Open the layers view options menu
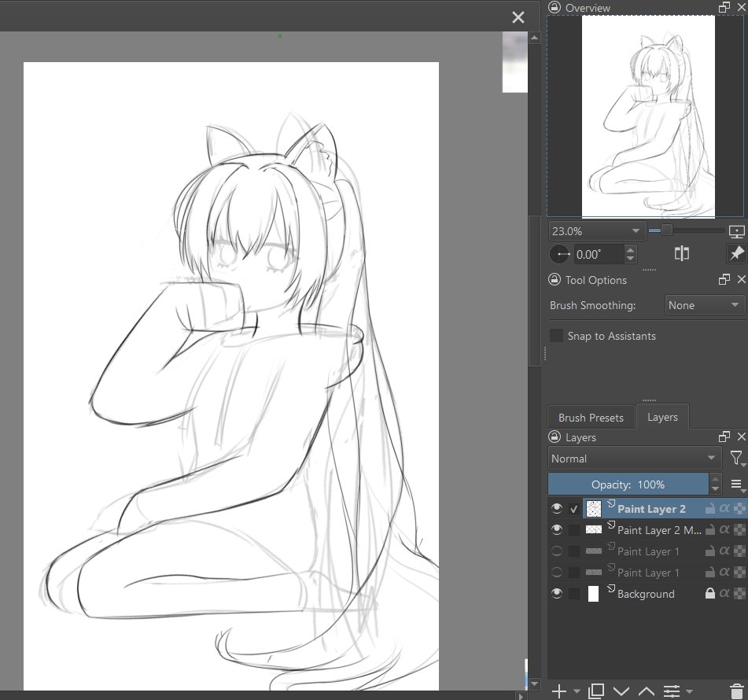This screenshot has height=700, width=748. pyautogui.click(x=737, y=484)
